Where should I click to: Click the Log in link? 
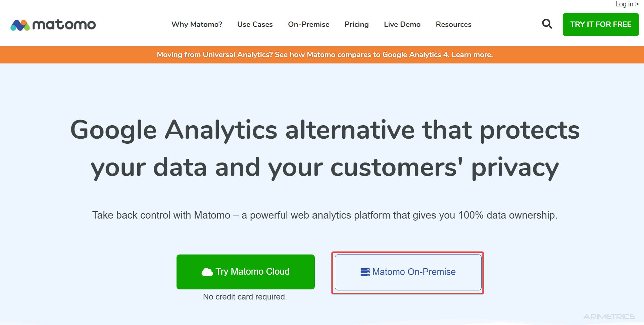tap(626, 4)
